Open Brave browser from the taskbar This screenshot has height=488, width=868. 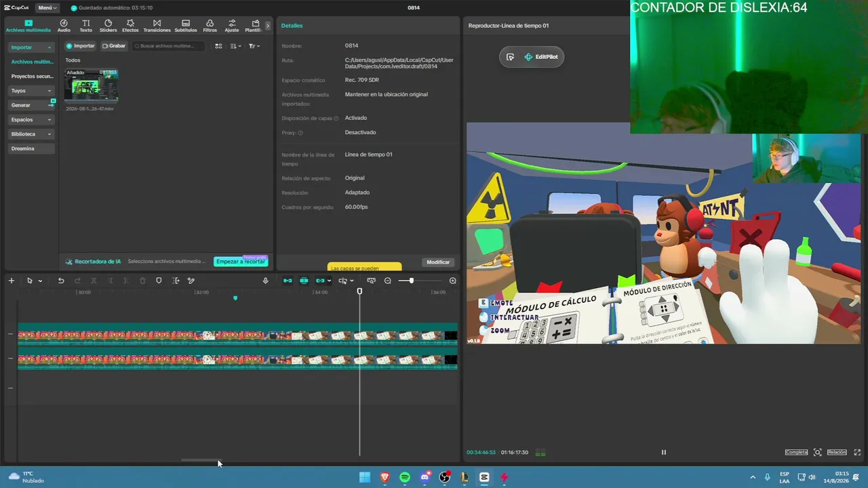(385, 477)
